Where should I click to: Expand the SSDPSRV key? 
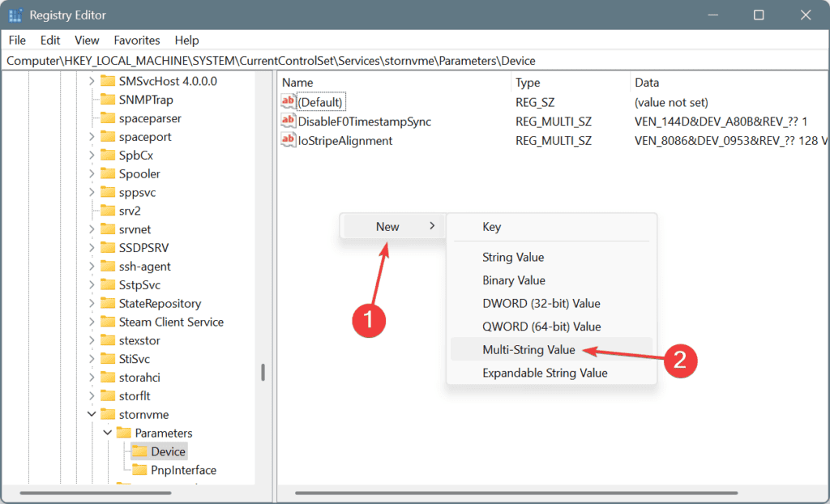point(92,248)
